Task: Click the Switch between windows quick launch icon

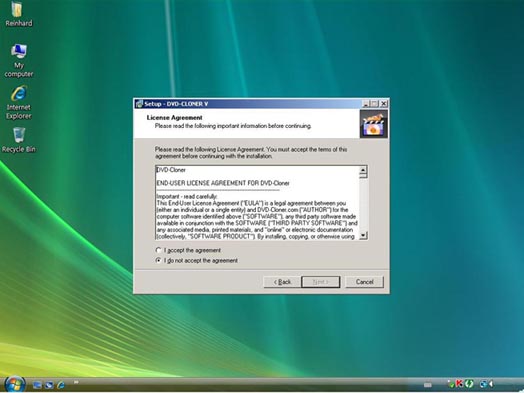Action: coord(49,385)
